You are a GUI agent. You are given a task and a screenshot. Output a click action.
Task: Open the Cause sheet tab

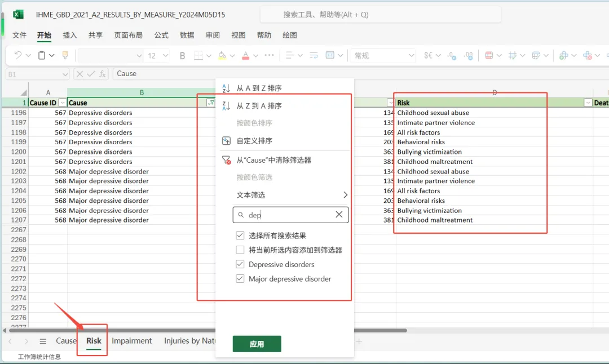(66, 341)
